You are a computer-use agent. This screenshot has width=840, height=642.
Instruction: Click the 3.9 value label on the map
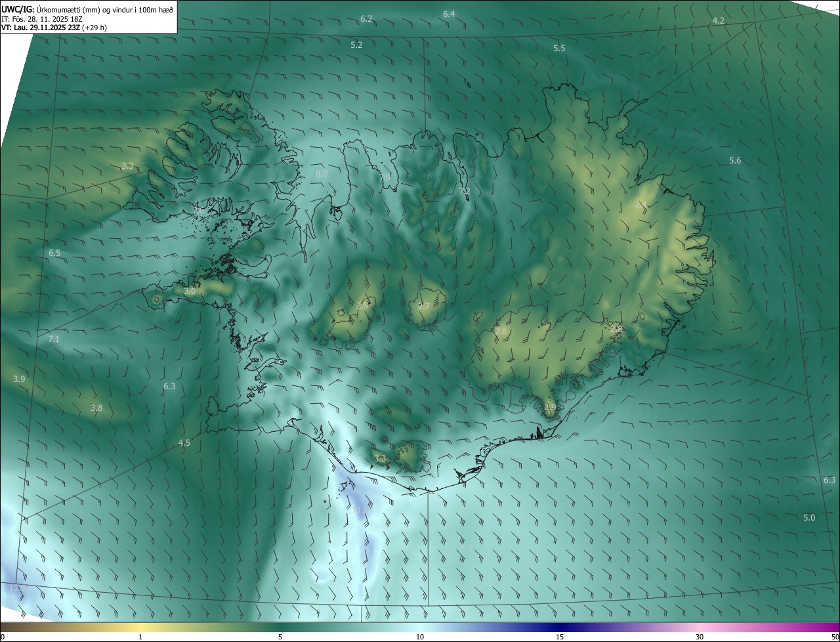(19, 379)
